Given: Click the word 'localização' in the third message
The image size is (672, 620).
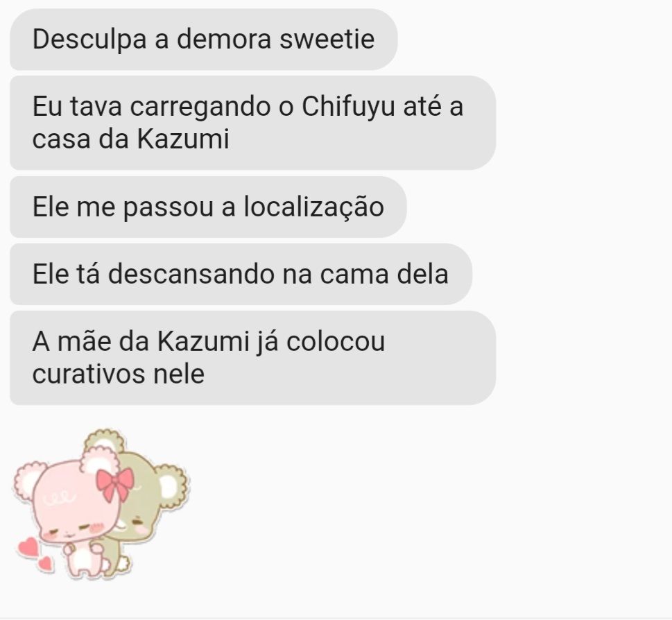Looking at the screenshot, I should tap(313, 207).
